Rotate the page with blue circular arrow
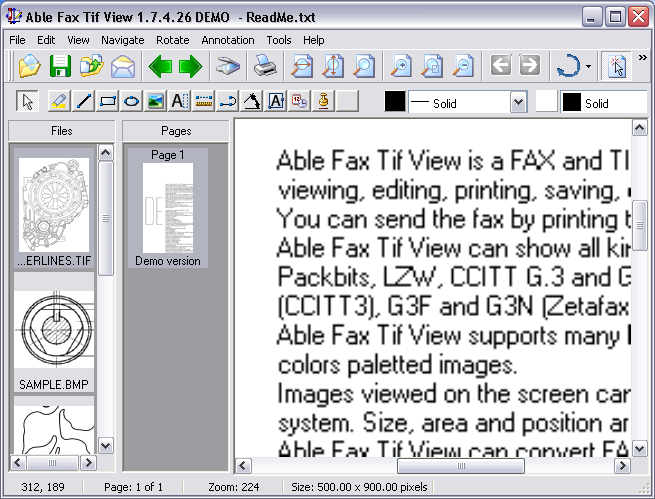Viewport: 655px width, 499px height. 568,66
